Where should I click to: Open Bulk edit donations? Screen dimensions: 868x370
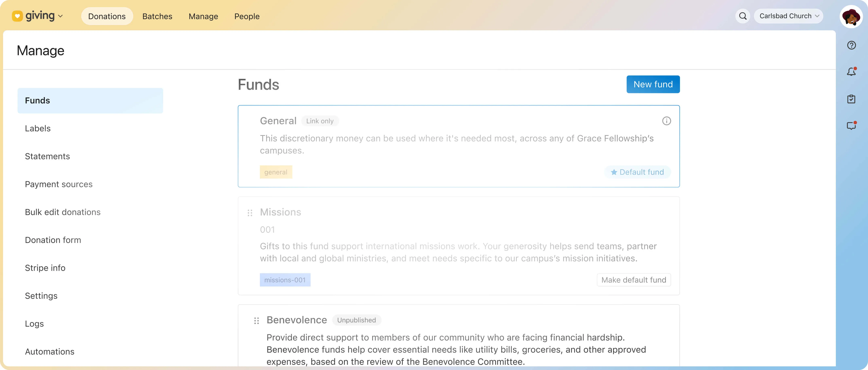tap(63, 212)
